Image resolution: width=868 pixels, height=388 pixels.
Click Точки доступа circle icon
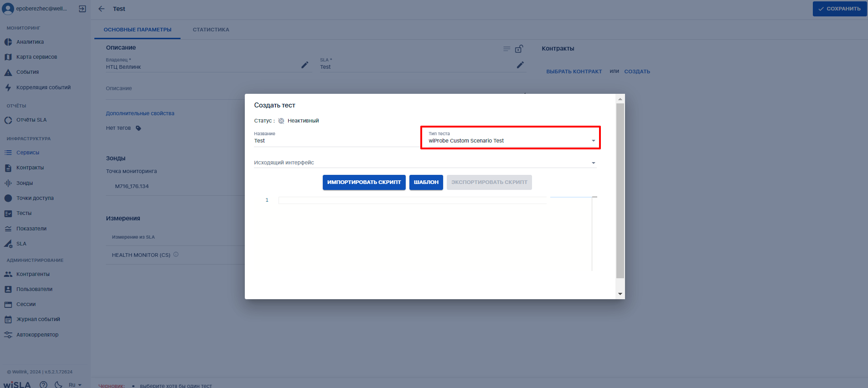pos(8,198)
